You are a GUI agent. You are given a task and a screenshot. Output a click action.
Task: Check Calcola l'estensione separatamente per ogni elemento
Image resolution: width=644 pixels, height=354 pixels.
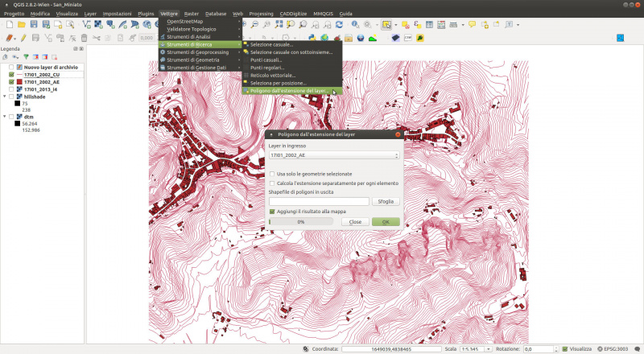tap(272, 183)
